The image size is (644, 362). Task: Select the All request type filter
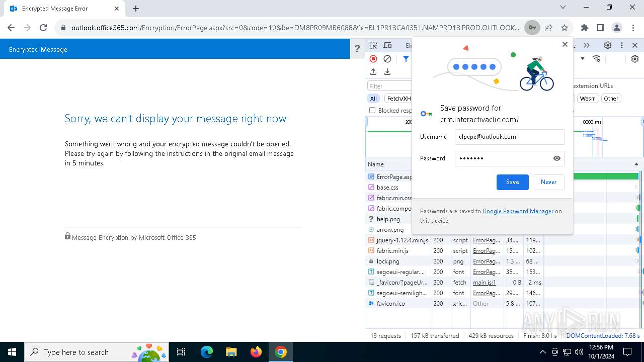click(373, 99)
